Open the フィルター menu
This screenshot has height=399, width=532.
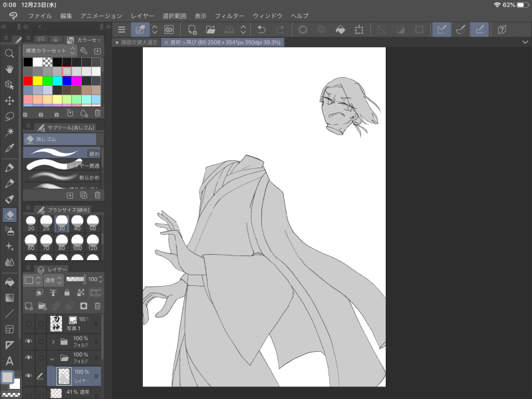pos(229,15)
